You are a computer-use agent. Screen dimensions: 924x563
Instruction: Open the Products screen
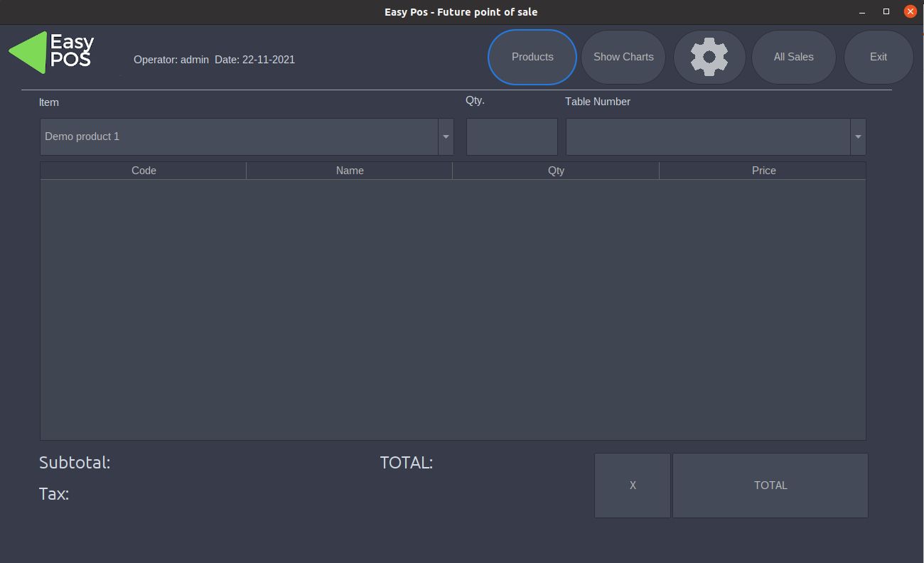point(532,57)
